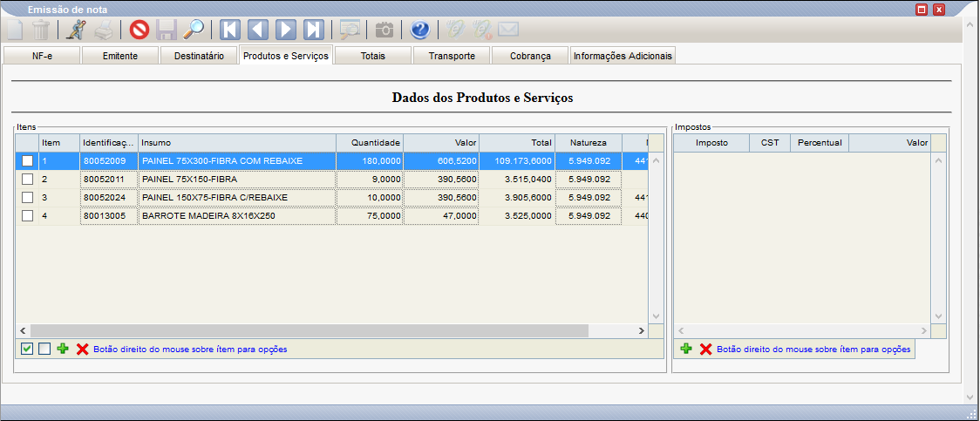Add tax with green plus under Impostos
980x421 pixels.
coord(686,350)
